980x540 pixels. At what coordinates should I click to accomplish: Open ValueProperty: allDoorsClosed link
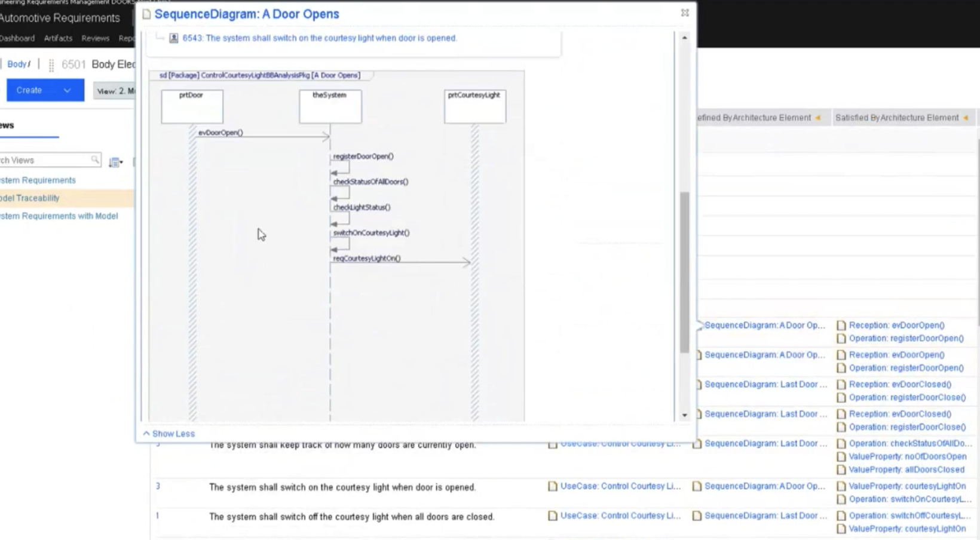click(906, 470)
